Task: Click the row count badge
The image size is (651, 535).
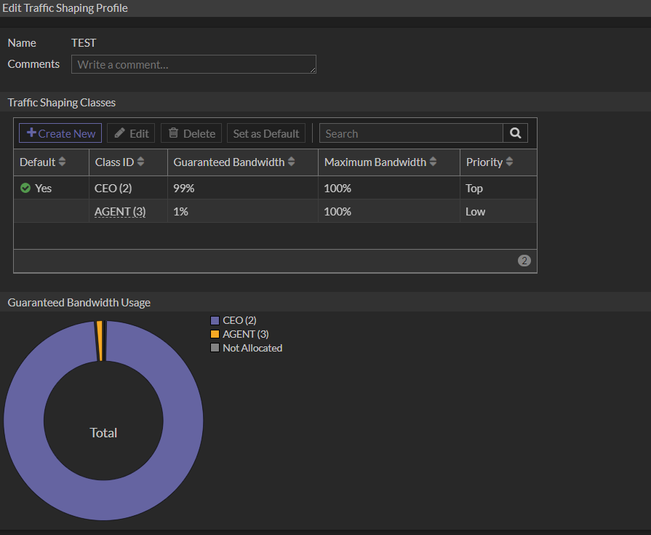Action: point(524,261)
